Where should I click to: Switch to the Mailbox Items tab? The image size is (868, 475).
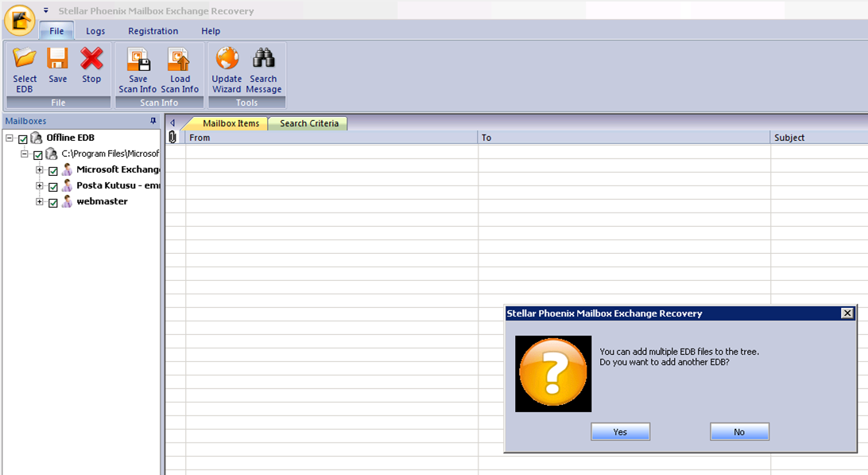231,123
